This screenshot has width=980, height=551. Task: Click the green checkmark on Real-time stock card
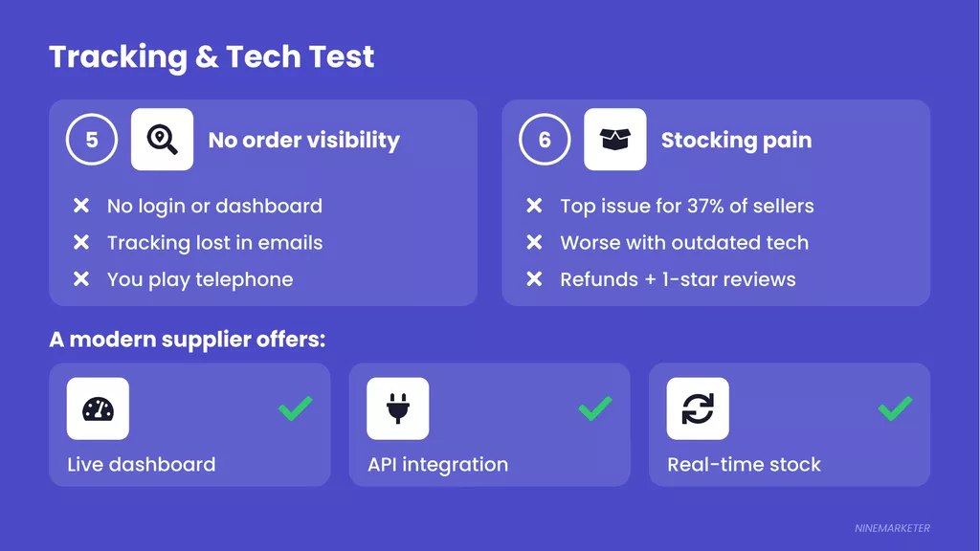(895, 408)
